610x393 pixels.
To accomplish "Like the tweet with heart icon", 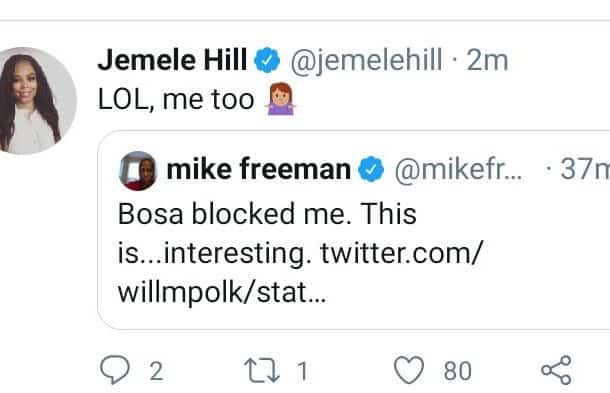I will pyautogui.click(x=409, y=370).
